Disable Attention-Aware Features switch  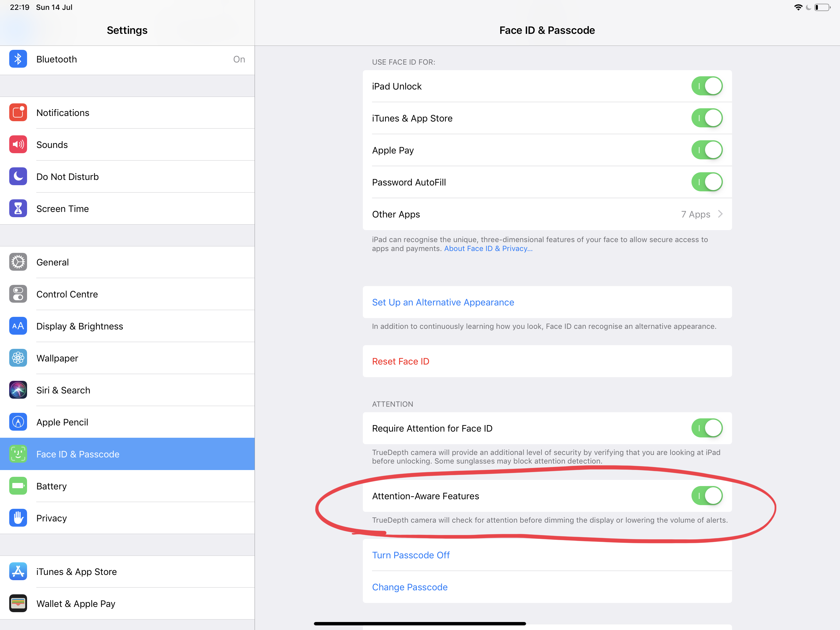[x=707, y=496]
